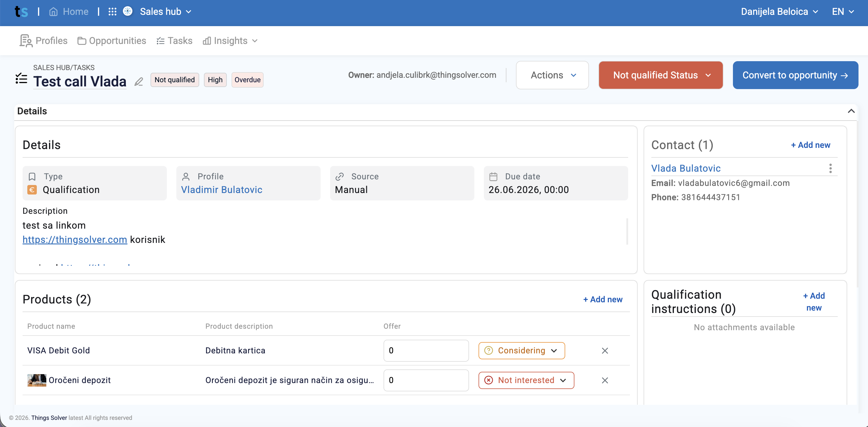The width and height of the screenshot is (868, 427).
Task: Collapse the Details section chevron
Action: [x=851, y=111]
